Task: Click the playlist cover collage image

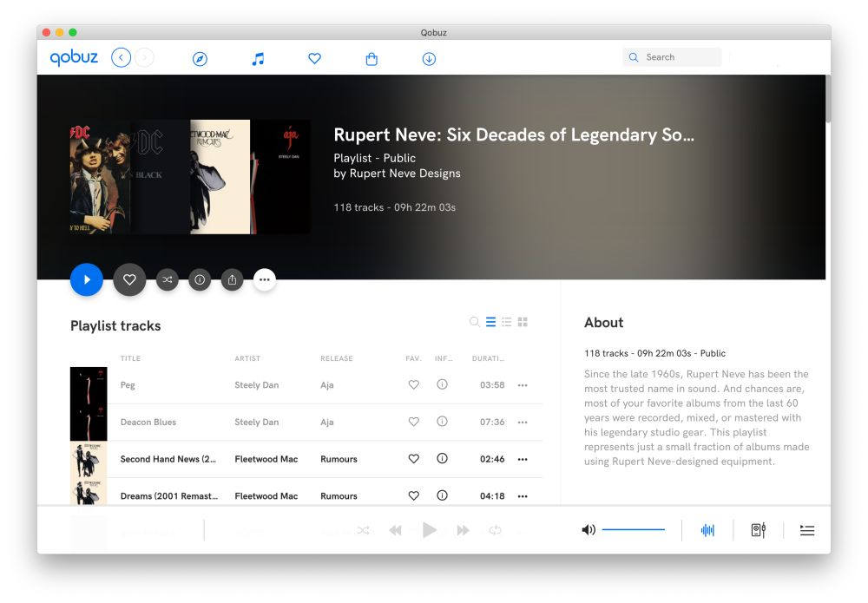Action: pyautogui.click(x=190, y=177)
